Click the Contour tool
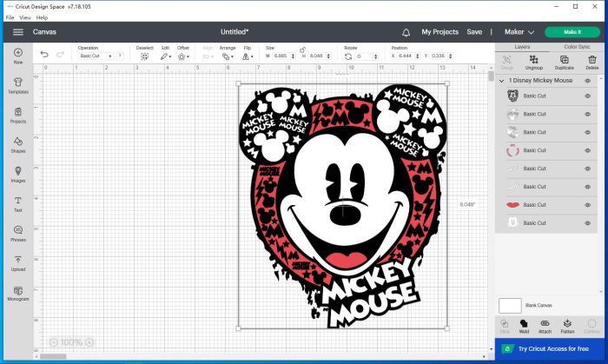608x364 pixels. coord(591,324)
